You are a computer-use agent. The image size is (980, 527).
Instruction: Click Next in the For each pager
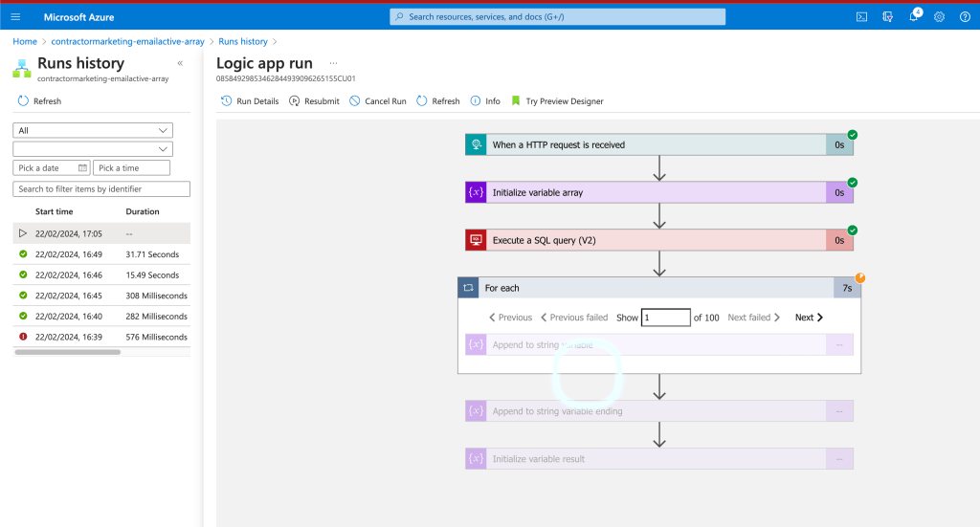tap(809, 318)
